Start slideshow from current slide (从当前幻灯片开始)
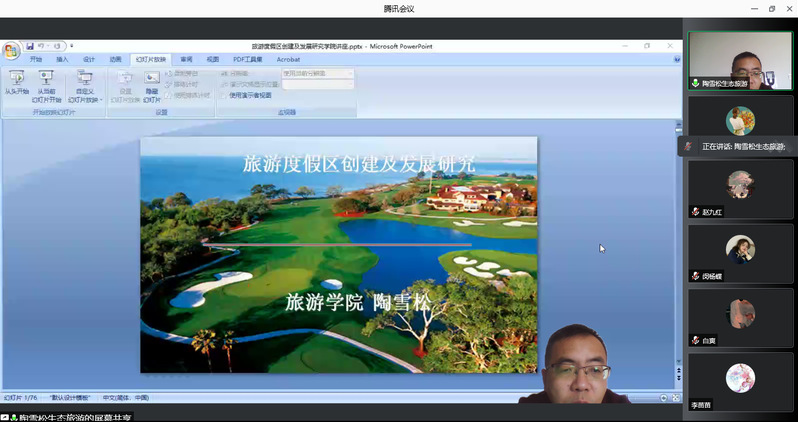798x422 pixels. (x=47, y=81)
